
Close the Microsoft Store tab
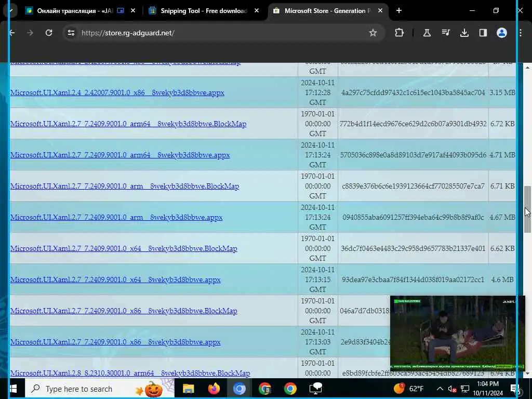(380, 11)
